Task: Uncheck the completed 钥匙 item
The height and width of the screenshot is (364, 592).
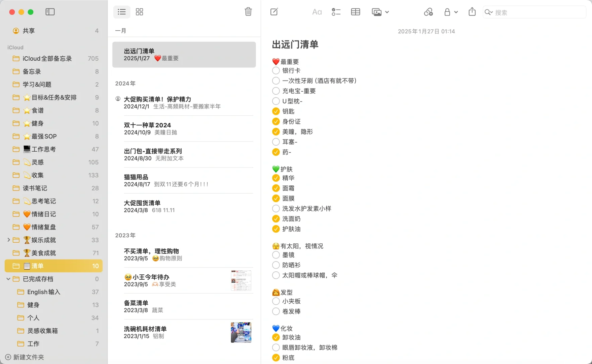Action: point(275,111)
